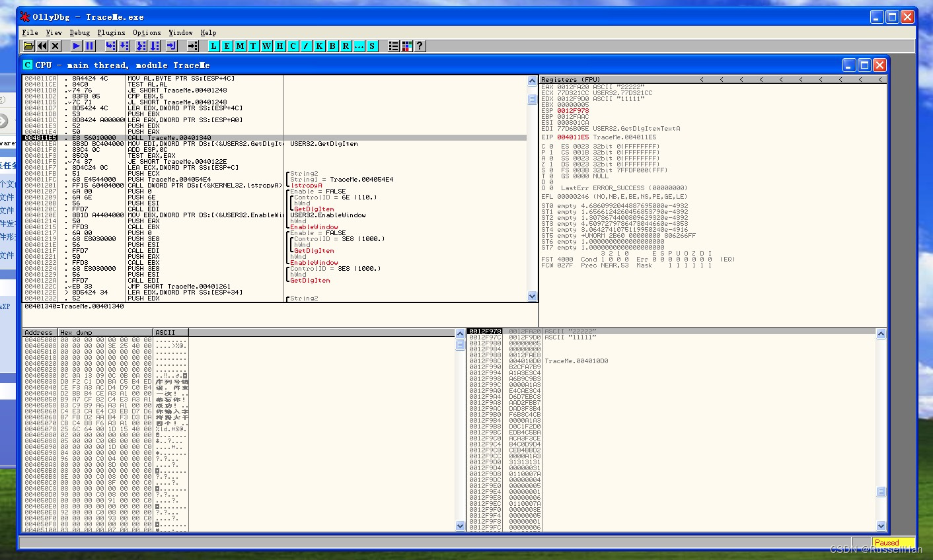Select ESP register value 0012F978

tap(573, 110)
